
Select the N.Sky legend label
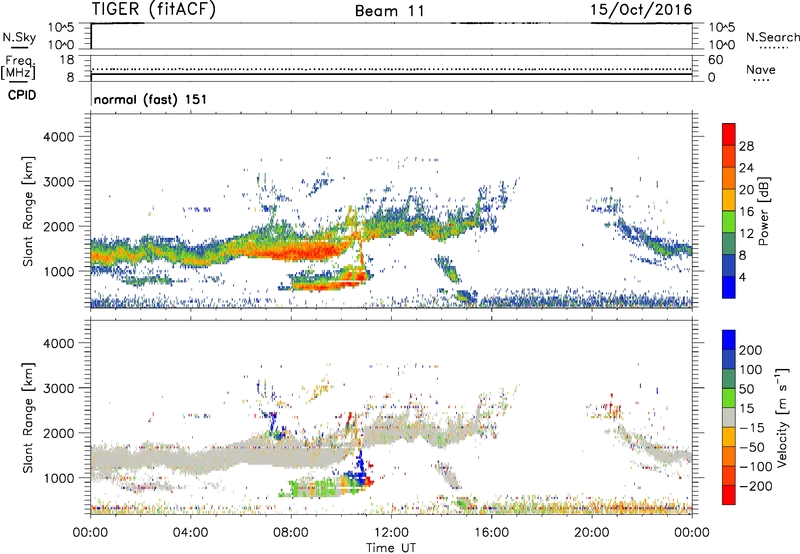pos(19,37)
